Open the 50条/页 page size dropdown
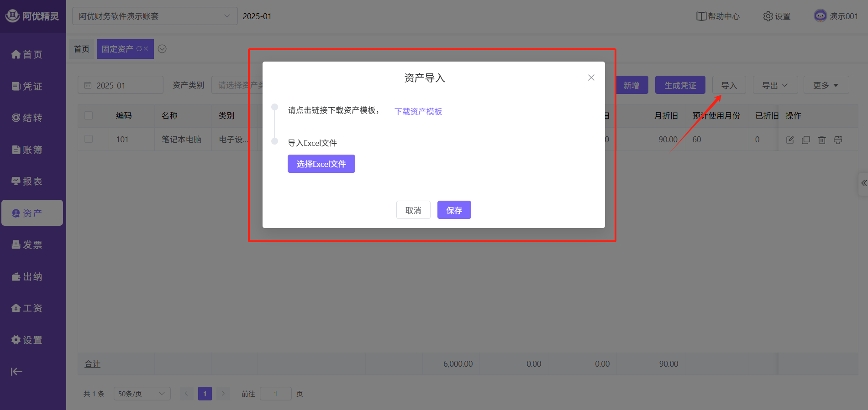868x410 pixels. 142,394
